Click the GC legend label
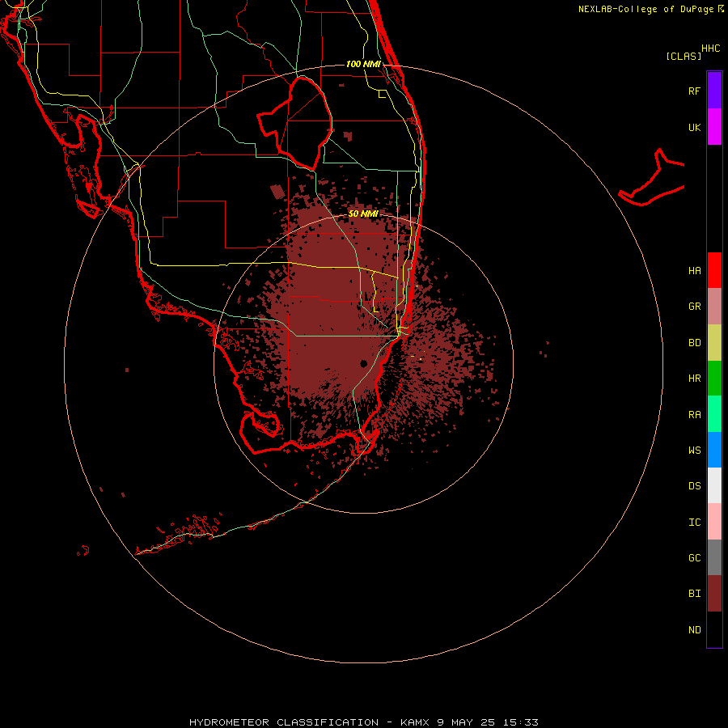 coord(694,558)
